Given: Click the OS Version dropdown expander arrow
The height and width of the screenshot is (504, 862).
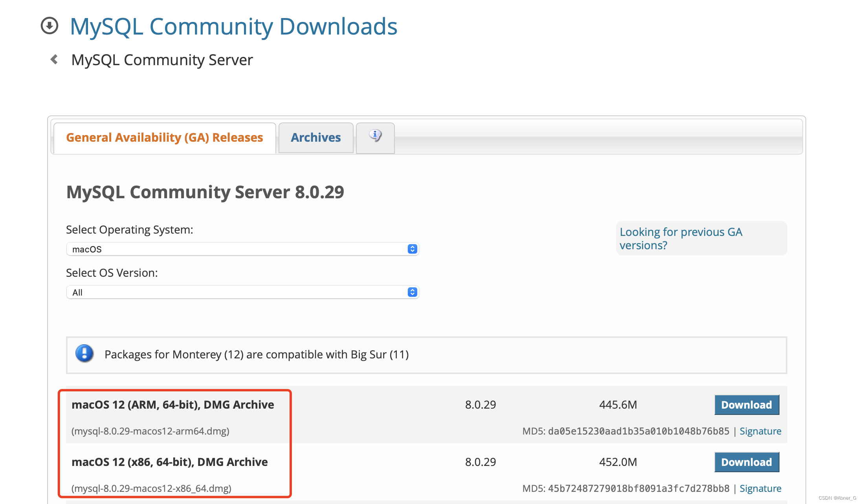Looking at the screenshot, I should 413,292.
